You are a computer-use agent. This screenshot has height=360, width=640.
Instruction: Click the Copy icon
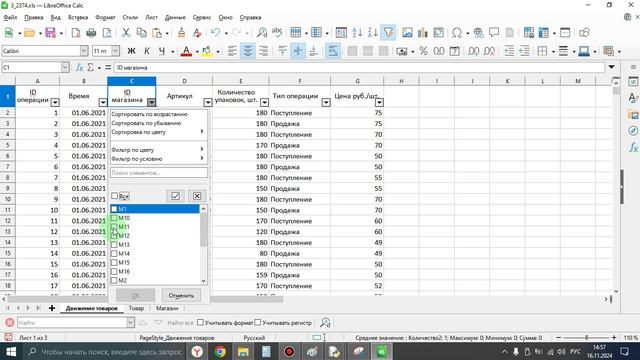pyautogui.click(x=142, y=33)
